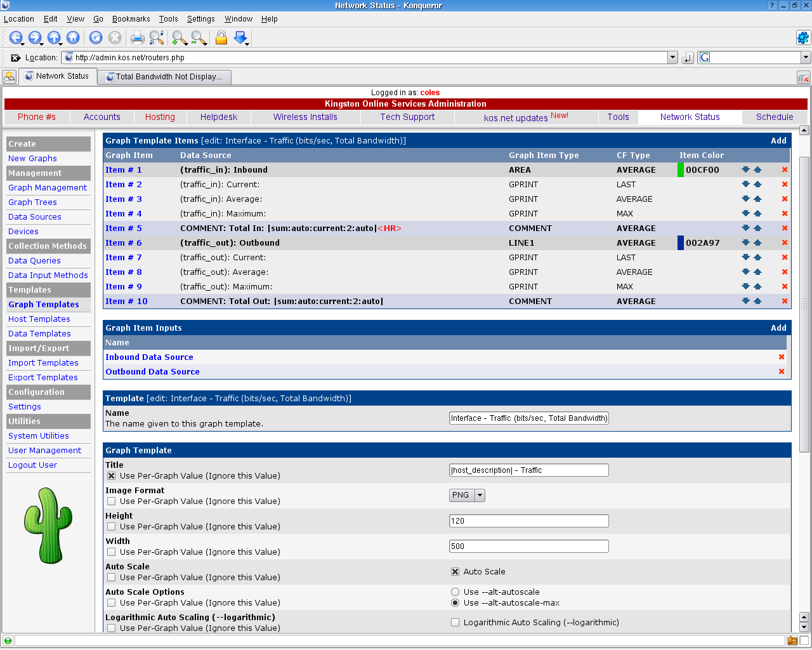The height and width of the screenshot is (650, 812).
Task: Click the Logout User link
Action: [x=32, y=465]
